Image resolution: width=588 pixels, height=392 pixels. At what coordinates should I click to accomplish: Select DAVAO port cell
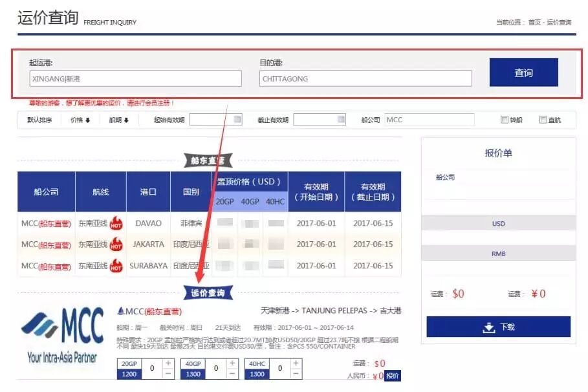149,223
